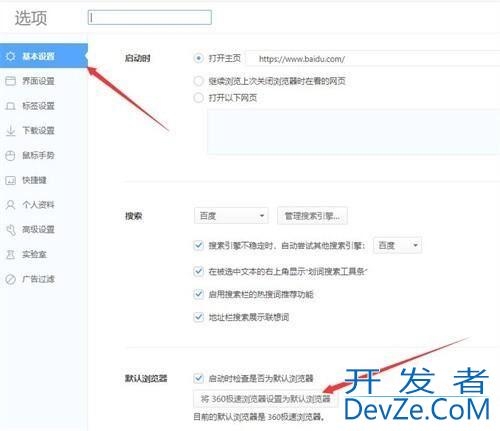Click the options search box at top
The width and height of the screenshot is (500, 431).
(x=150, y=17)
